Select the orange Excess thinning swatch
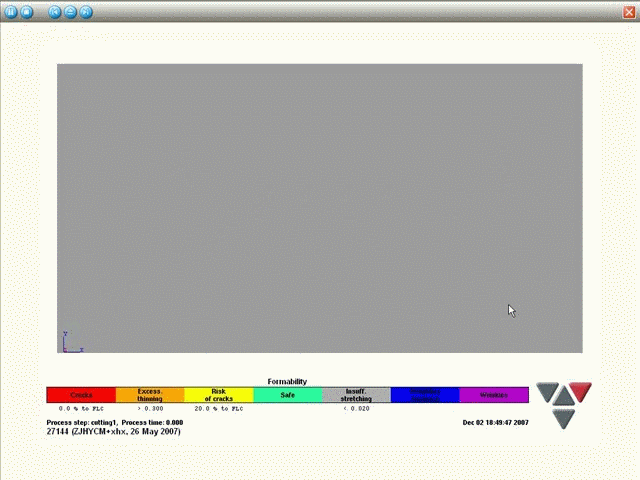Image resolution: width=640 pixels, height=480 pixels. pyautogui.click(x=150, y=395)
